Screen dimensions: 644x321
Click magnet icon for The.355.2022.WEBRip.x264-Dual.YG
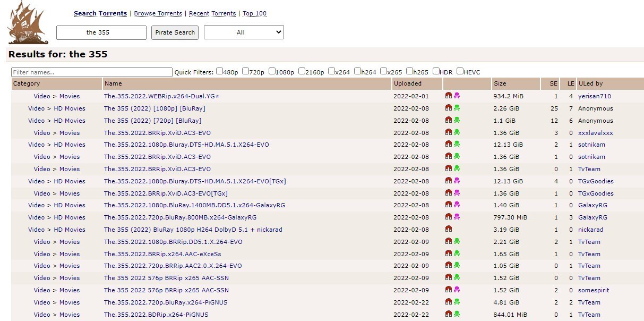[448, 96]
